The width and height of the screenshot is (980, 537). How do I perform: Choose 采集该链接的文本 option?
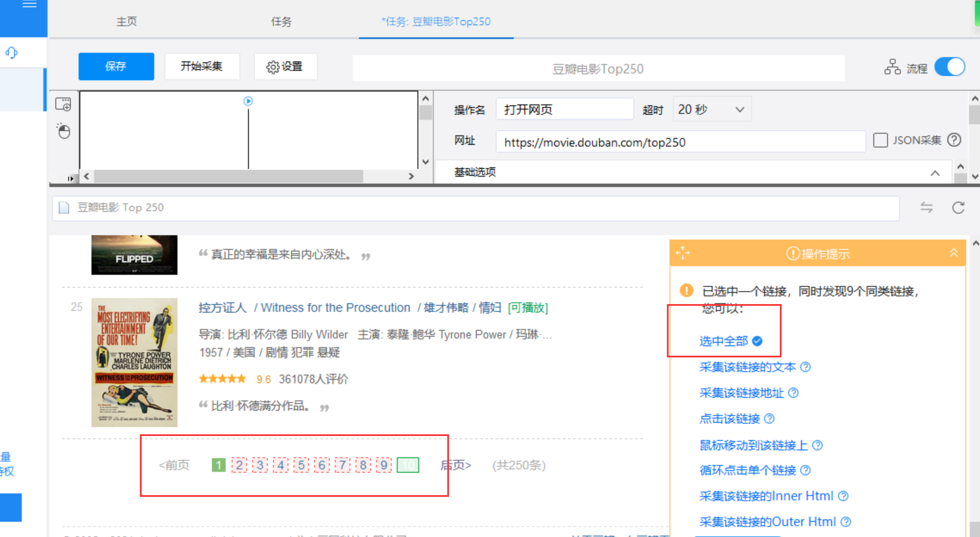click(747, 367)
